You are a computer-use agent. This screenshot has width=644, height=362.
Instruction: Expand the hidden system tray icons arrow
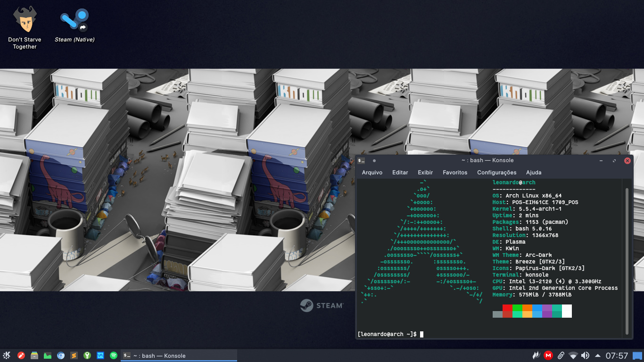click(x=598, y=355)
